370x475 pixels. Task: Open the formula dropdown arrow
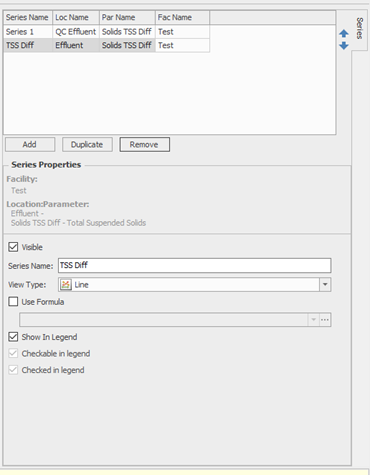tap(313, 320)
